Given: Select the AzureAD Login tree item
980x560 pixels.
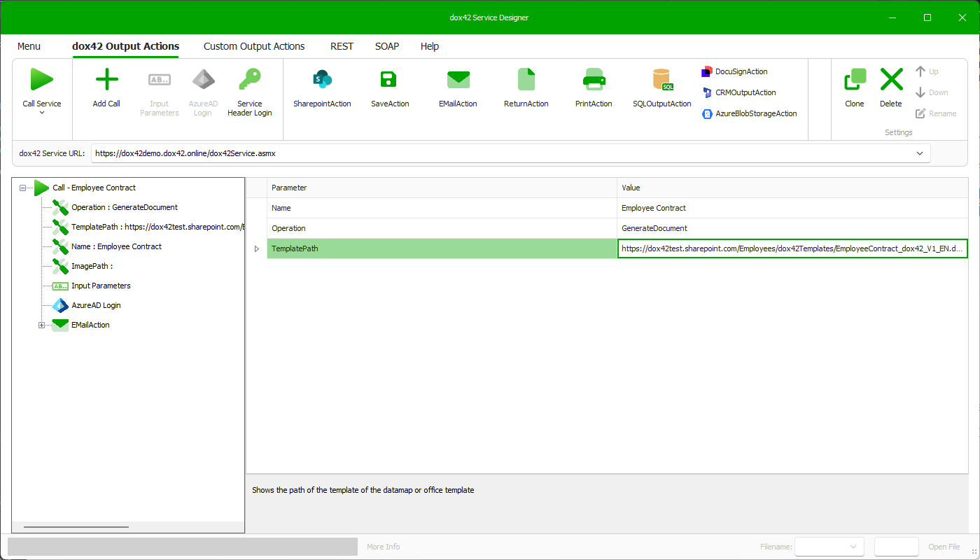Looking at the screenshot, I should click(96, 304).
